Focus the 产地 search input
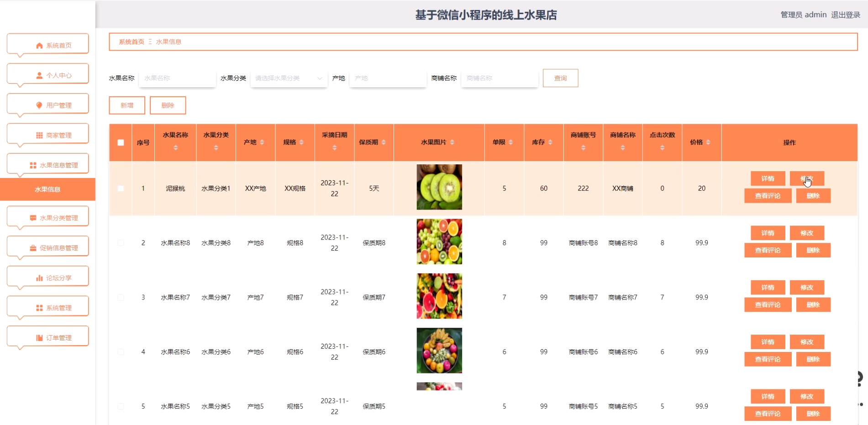Image resolution: width=868 pixels, height=425 pixels. click(388, 79)
